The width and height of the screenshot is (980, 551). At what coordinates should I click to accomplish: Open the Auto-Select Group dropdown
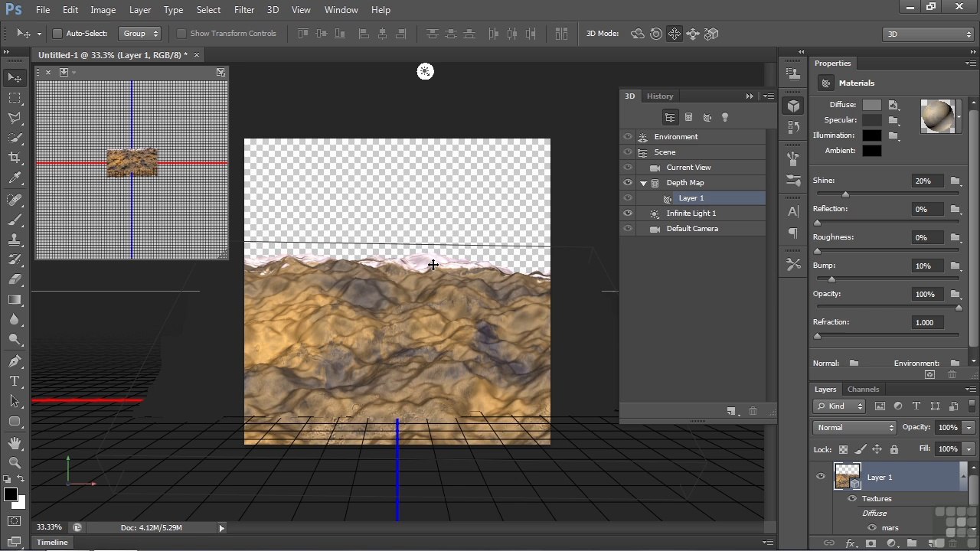(140, 34)
